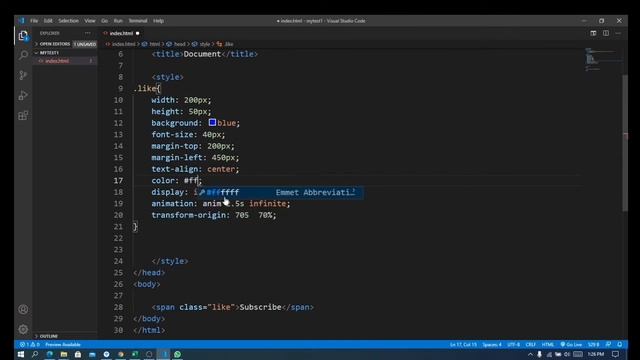Click the Preview Available status entry

[63, 344]
